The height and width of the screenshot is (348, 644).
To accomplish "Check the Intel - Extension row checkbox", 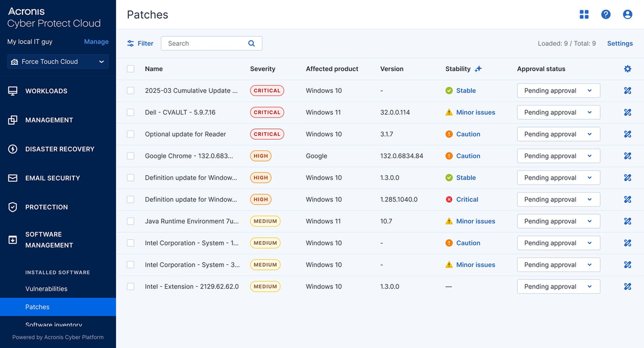I will click(x=131, y=287).
